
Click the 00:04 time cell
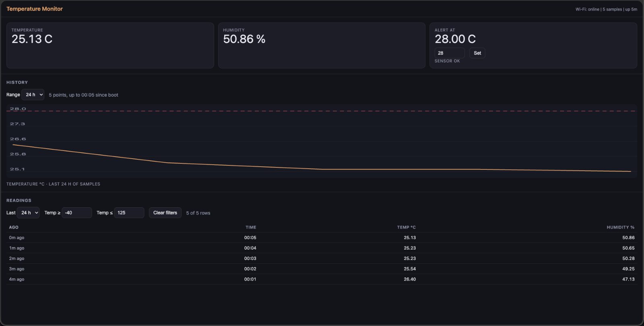click(x=250, y=248)
